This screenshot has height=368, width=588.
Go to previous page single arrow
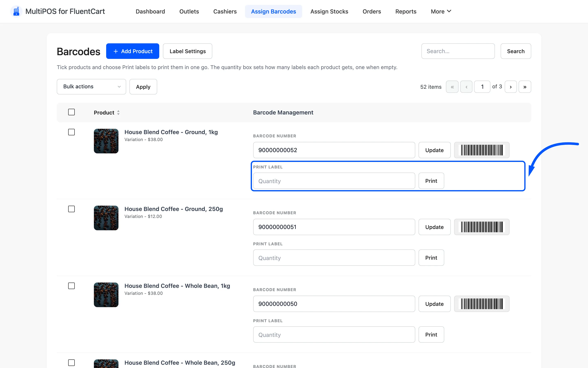[x=466, y=87]
